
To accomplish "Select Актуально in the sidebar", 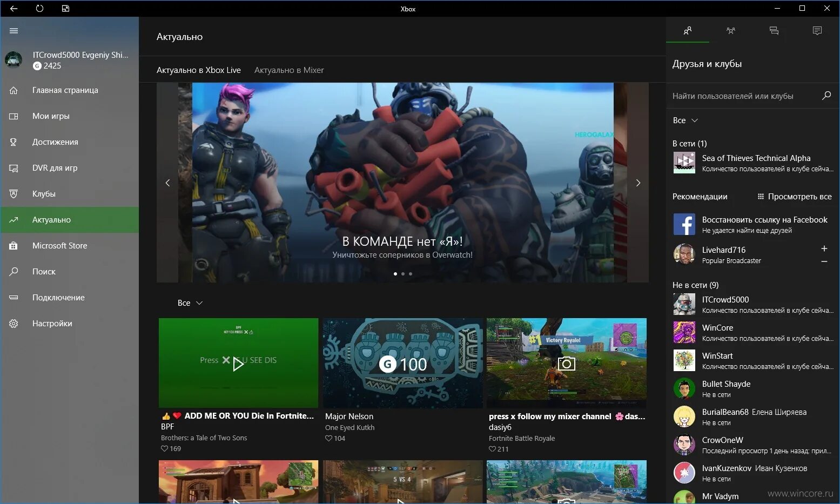I will [x=69, y=220].
